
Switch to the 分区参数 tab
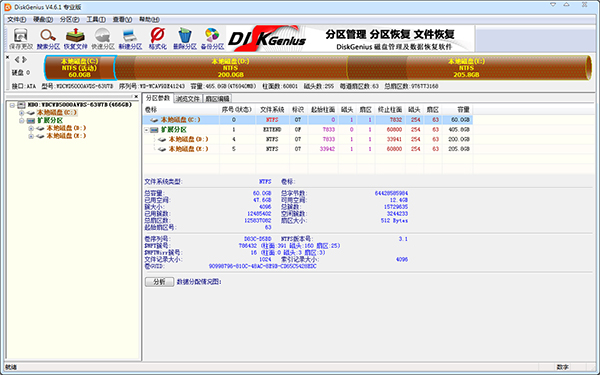click(158, 98)
